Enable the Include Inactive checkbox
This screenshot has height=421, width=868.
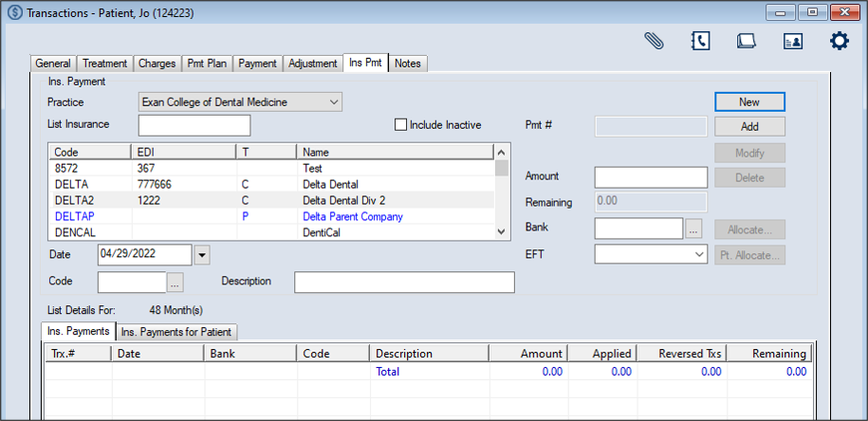[400, 125]
